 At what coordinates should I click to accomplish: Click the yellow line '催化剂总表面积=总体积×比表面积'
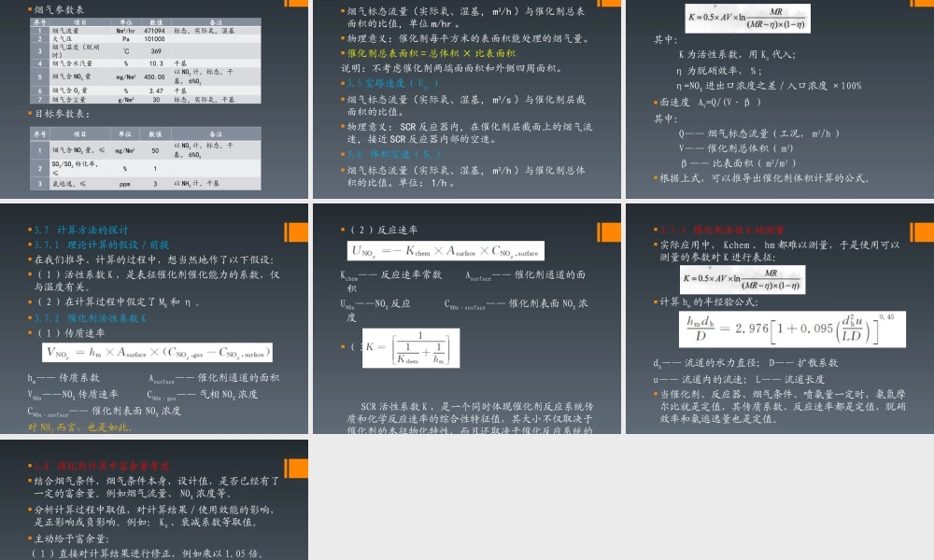click(x=431, y=53)
